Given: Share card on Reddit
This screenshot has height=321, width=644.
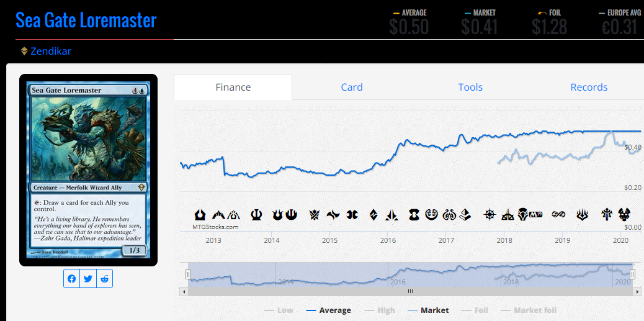Looking at the screenshot, I should [104, 279].
